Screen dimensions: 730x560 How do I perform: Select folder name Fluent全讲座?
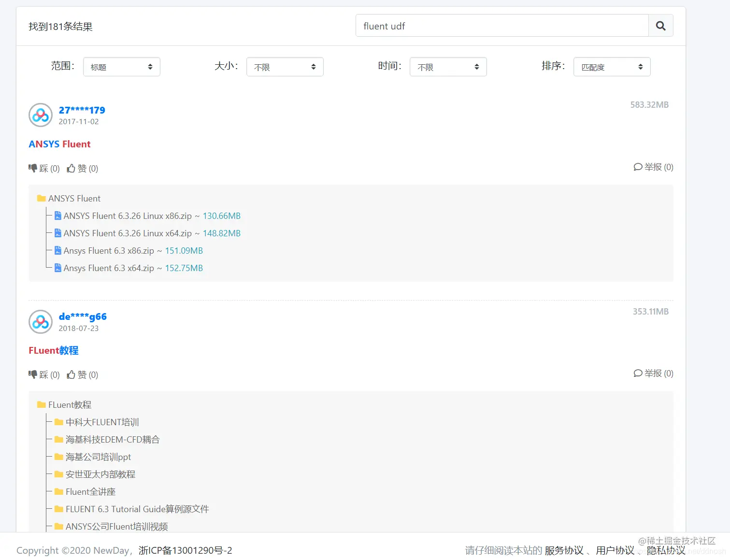pyautogui.click(x=90, y=491)
